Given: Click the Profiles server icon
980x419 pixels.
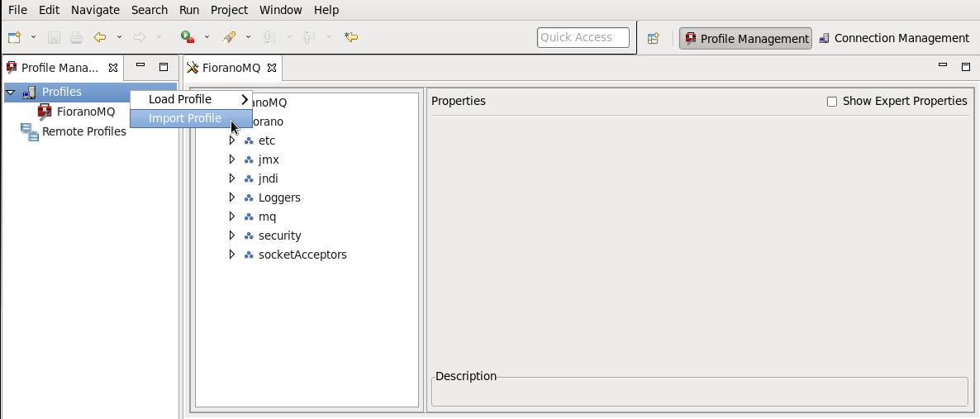Looking at the screenshot, I should [x=30, y=92].
